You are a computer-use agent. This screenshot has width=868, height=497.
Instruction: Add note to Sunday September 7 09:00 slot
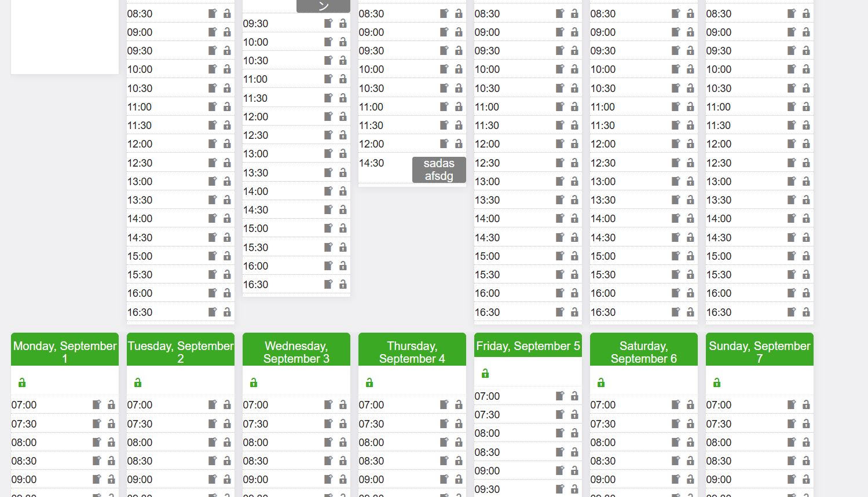[x=792, y=480]
